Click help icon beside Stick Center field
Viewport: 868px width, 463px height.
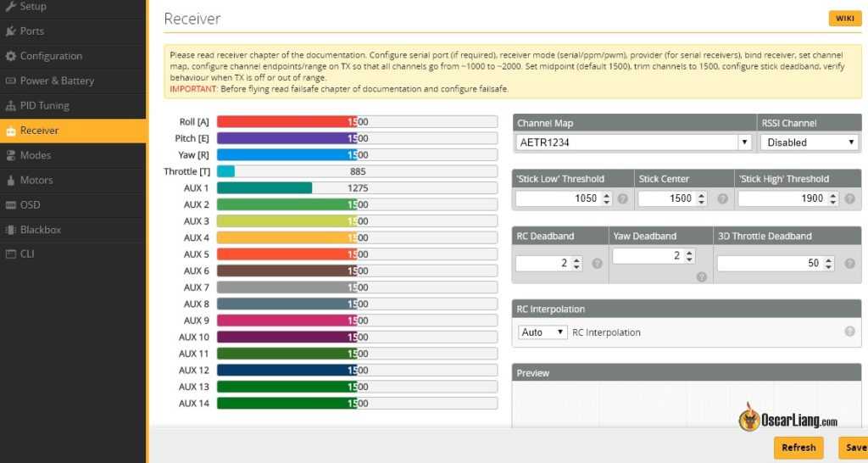(722, 198)
